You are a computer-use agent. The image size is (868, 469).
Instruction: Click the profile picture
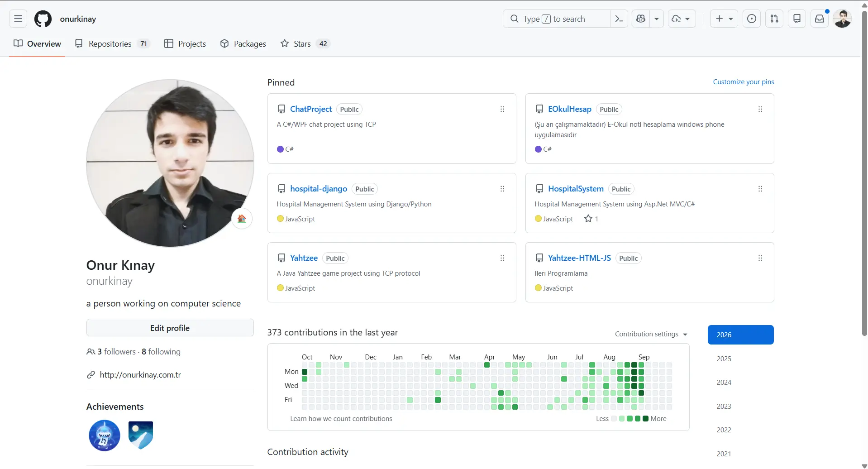(x=170, y=163)
